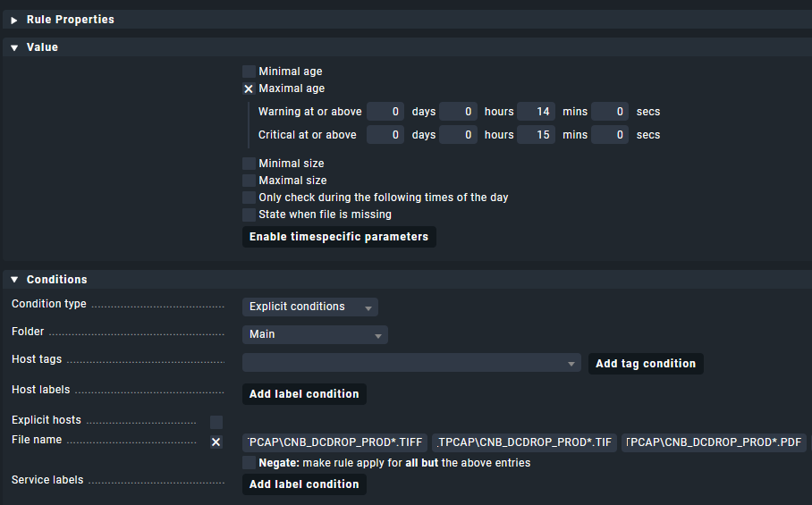Uncheck the File name condition checkbox
Screen dimensions: 812x505
pos(216,442)
